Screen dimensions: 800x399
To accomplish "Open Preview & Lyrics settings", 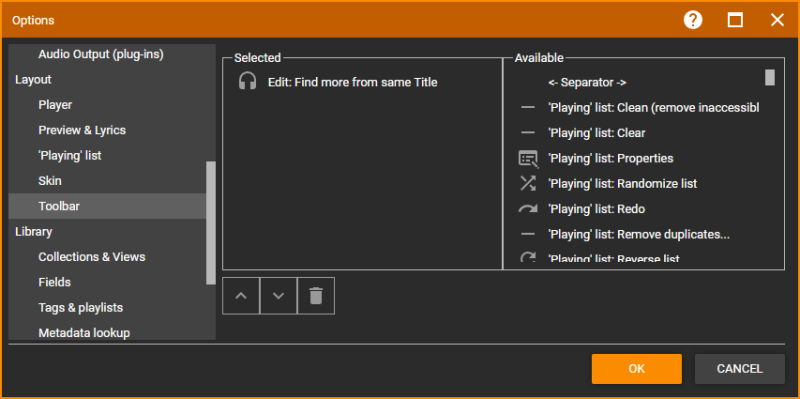I will (82, 130).
